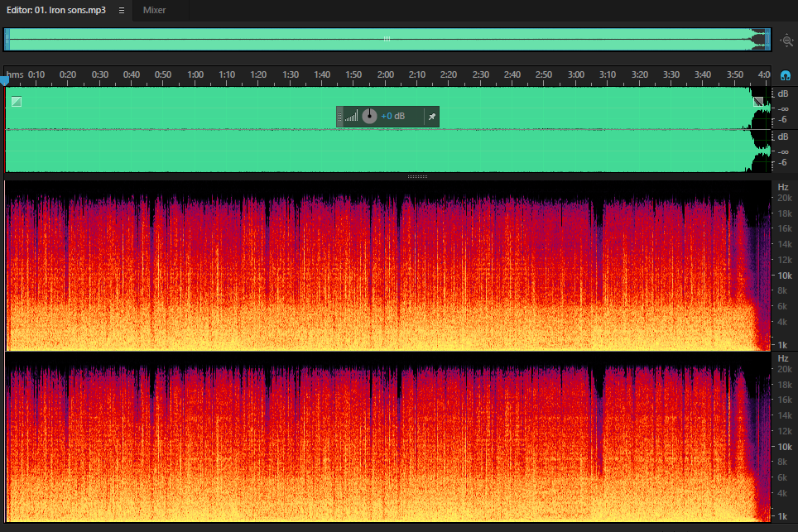This screenshot has width=798, height=532.
Task: Click the 2:00 mark on the time ruler
Action: click(385, 74)
